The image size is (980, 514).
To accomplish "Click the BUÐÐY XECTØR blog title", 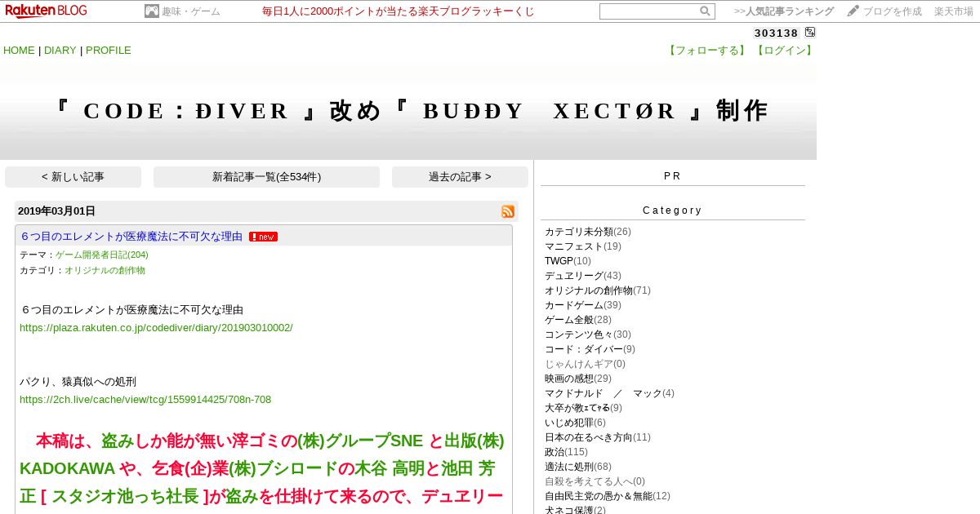I will [408, 111].
